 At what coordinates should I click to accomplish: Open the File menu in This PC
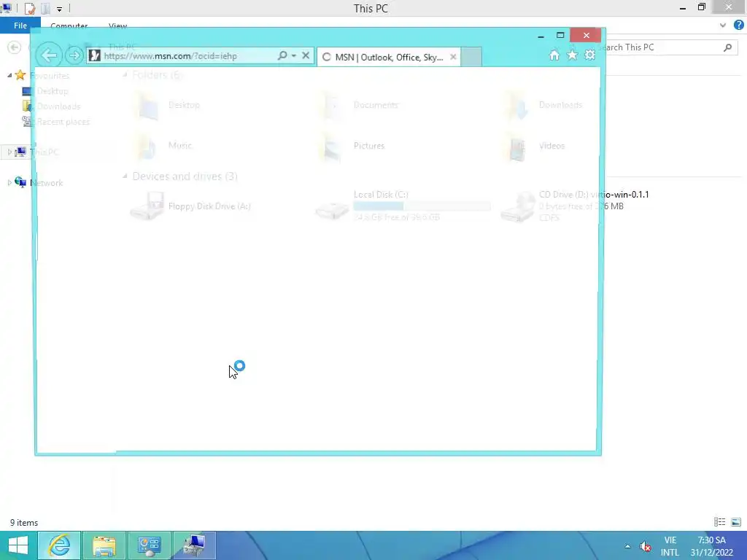[20, 26]
